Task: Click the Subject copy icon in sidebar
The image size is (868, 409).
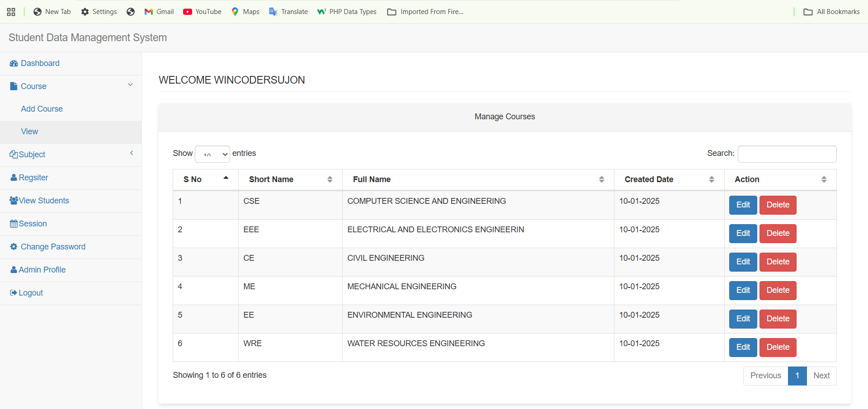Action: [14, 155]
